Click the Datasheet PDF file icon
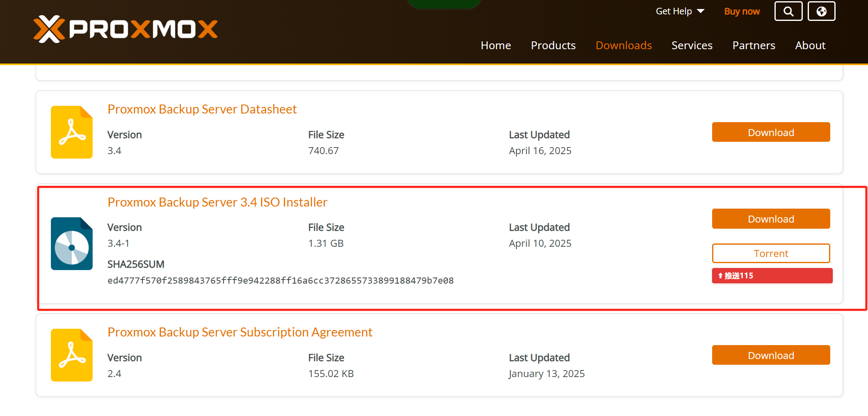 (x=72, y=132)
